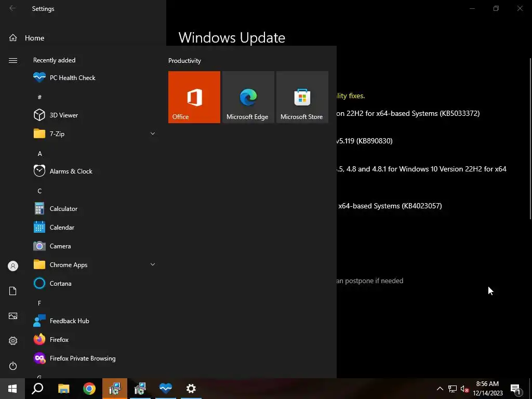Viewport: 532px width, 399px height.
Task: Open user account icon in Start sidebar
Action: click(13, 266)
